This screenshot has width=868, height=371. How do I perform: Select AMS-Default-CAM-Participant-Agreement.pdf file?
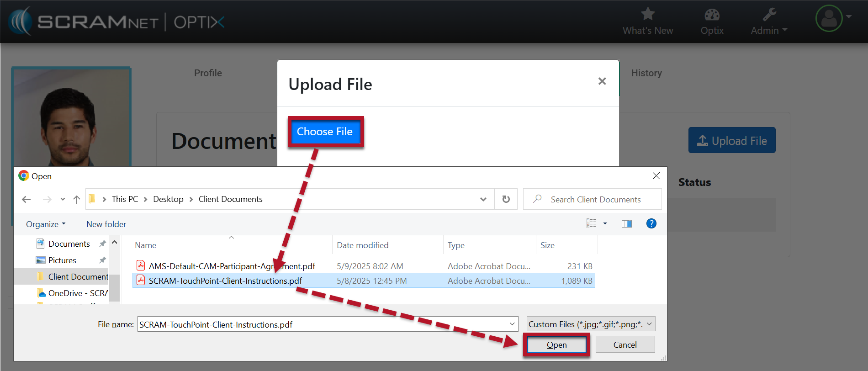(x=232, y=266)
